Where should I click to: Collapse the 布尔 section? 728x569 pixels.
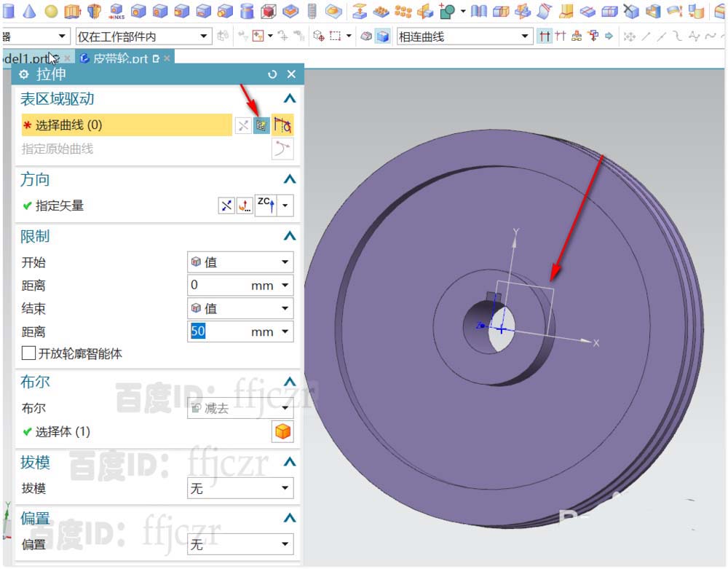coord(290,382)
